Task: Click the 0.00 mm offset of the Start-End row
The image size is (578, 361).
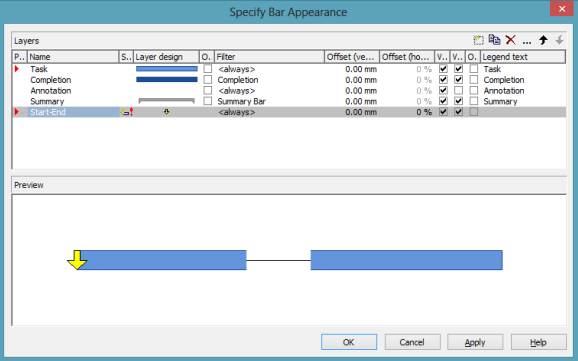Action: [361, 112]
